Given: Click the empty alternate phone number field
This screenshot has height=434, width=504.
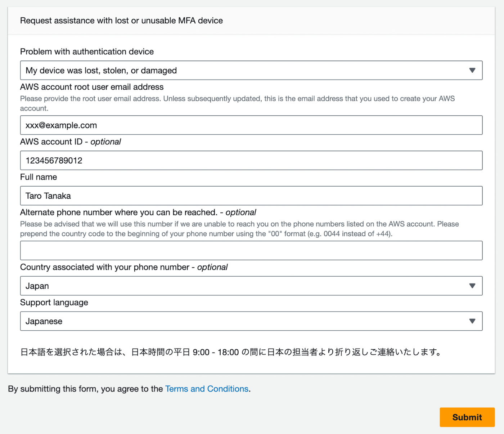Looking at the screenshot, I should [x=251, y=250].
